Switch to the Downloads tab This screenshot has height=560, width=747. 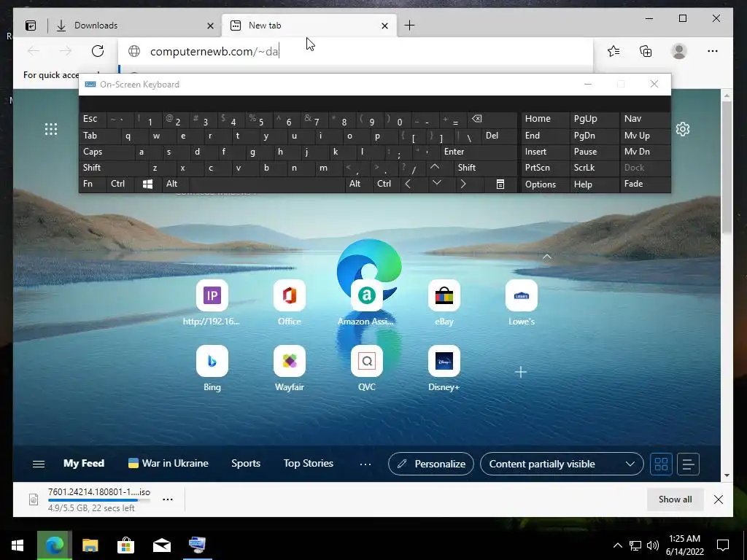[134, 26]
